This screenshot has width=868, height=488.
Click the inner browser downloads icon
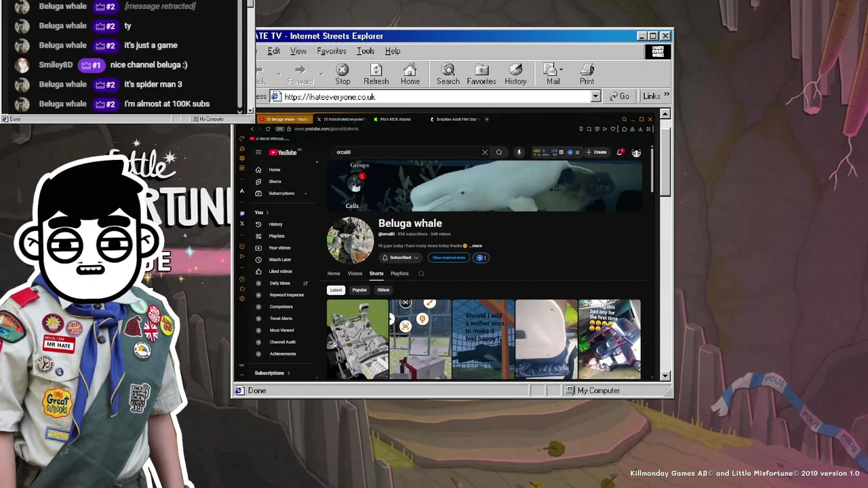[640, 129]
